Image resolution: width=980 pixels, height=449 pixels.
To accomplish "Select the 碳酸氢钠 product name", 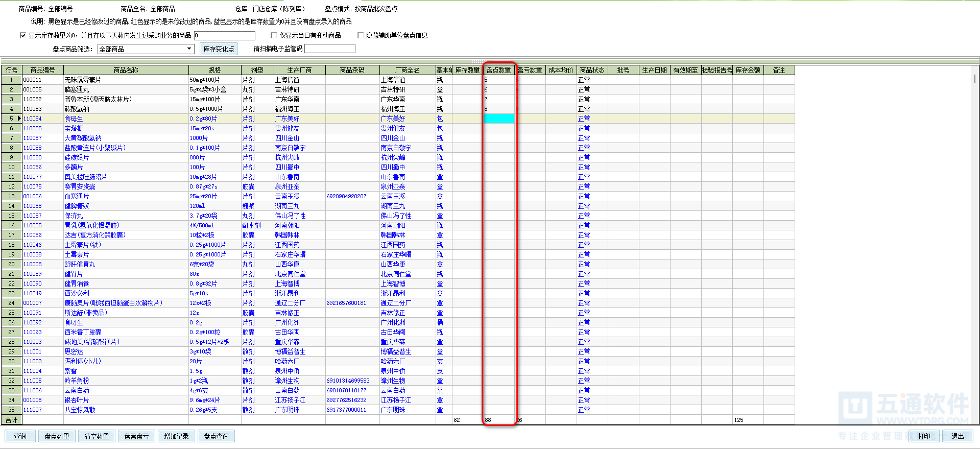I will 77,109.
